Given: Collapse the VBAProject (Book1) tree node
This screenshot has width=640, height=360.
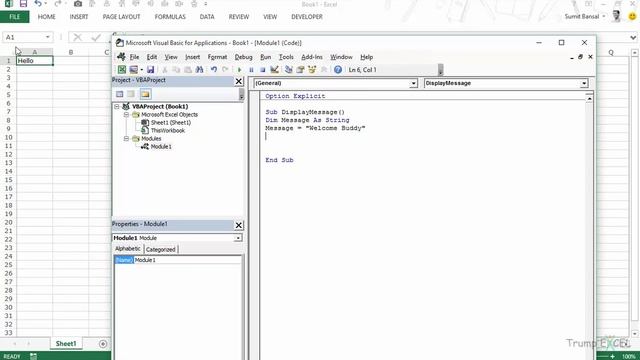Looking at the screenshot, I should pos(117,106).
